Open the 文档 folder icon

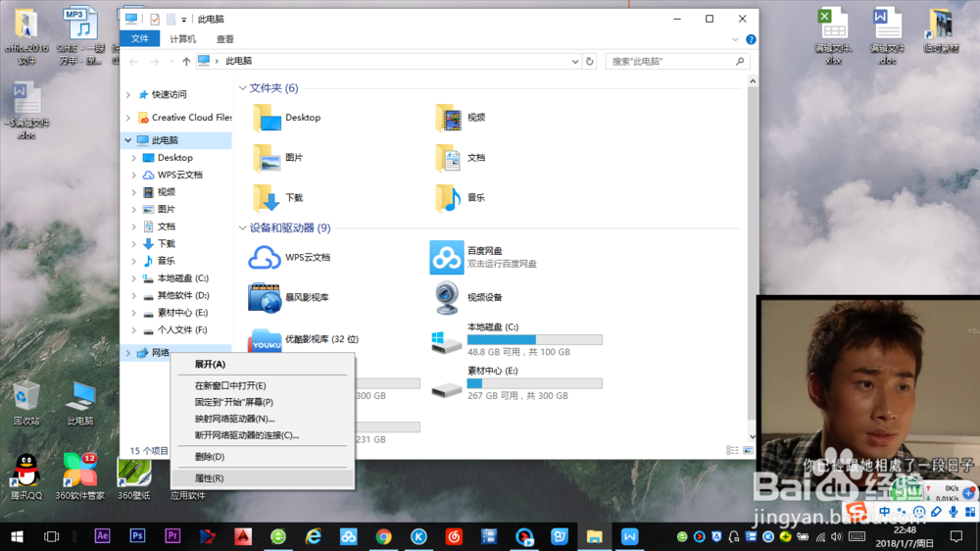[x=448, y=158]
